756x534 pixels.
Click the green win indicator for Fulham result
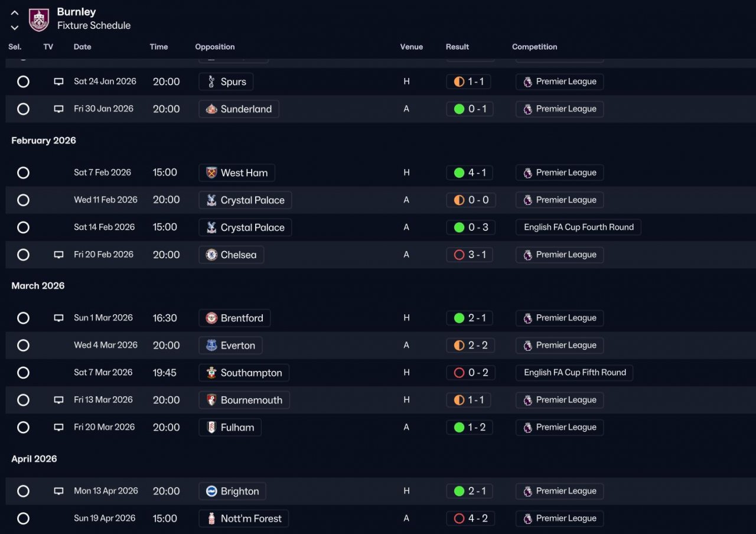coord(459,427)
